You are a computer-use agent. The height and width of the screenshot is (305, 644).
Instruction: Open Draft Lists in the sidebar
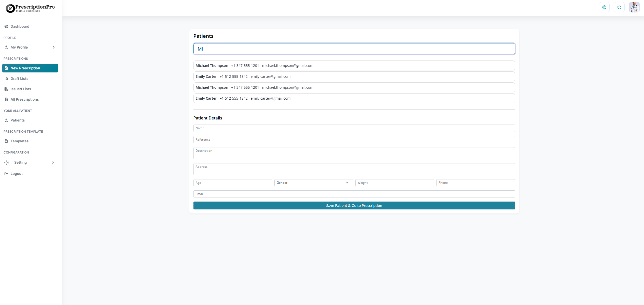pyautogui.click(x=19, y=79)
